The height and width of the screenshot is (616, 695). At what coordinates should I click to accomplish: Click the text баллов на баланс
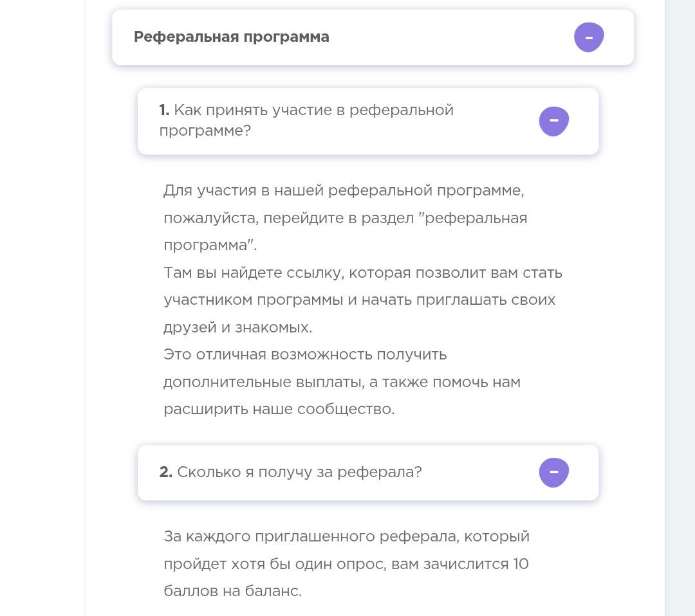point(232,591)
